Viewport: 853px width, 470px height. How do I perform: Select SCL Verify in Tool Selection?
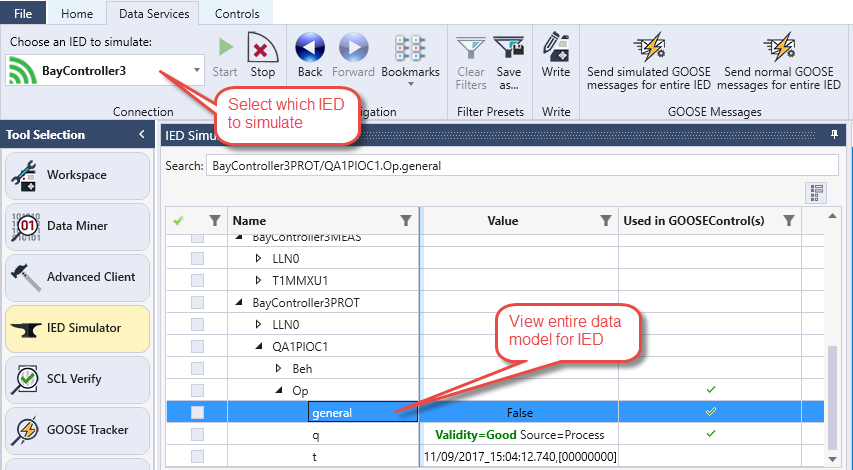(77, 379)
